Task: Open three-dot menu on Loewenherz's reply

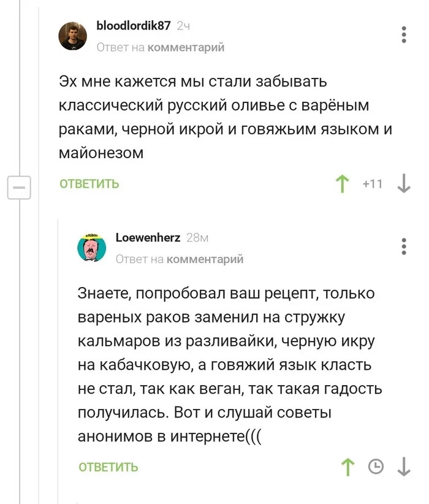Action: click(403, 246)
